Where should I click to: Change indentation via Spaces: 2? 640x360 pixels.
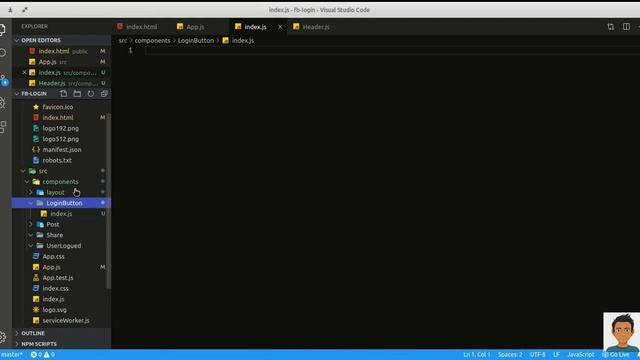pos(510,355)
